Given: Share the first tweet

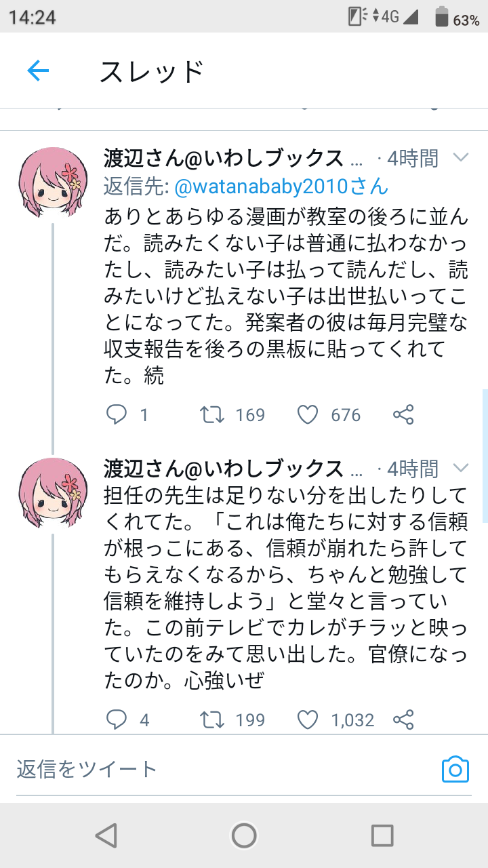Looking at the screenshot, I should pos(403,414).
